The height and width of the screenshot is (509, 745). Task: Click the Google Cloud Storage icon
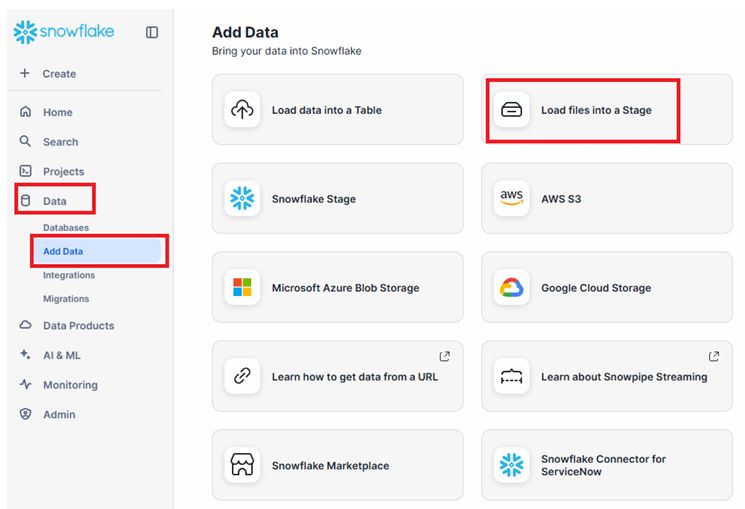click(x=512, y=288)
